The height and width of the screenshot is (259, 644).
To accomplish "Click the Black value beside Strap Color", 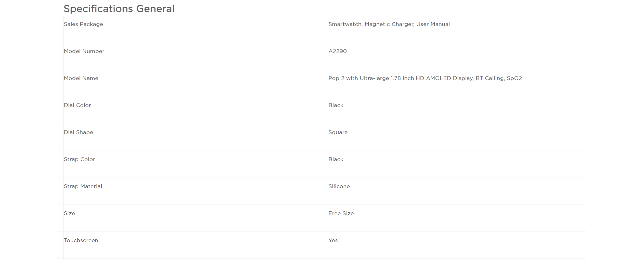I will (336, 159).
